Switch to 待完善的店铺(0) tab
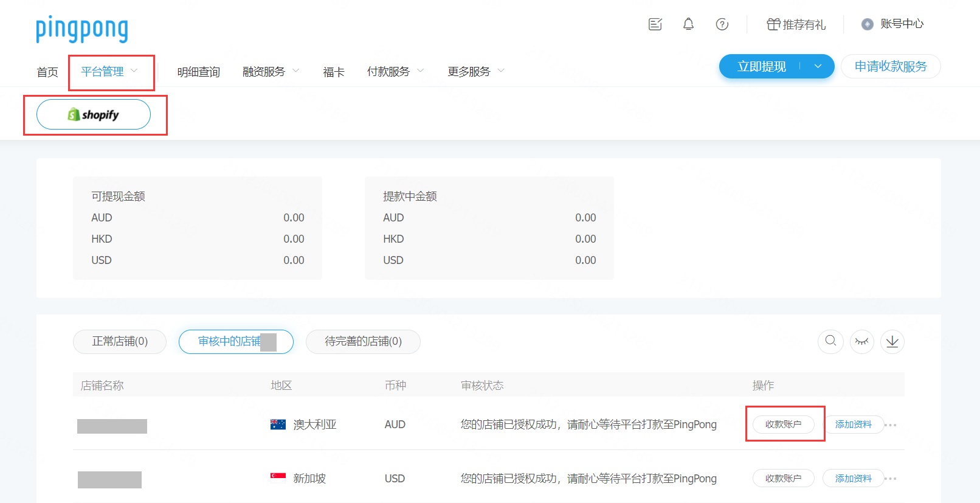This screenshot has width=980, height=503. tap(363, 341)
